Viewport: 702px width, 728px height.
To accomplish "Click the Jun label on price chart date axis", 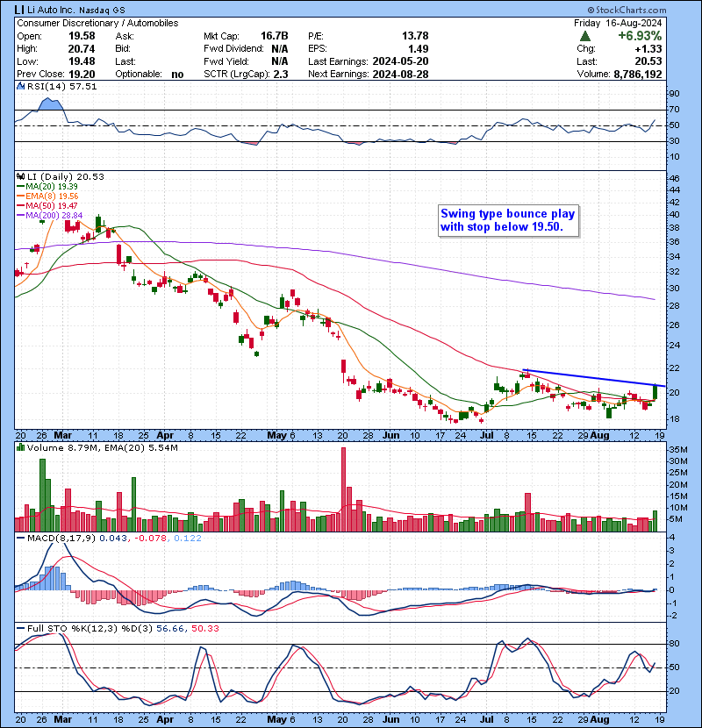I will click(x=390, y=436).
